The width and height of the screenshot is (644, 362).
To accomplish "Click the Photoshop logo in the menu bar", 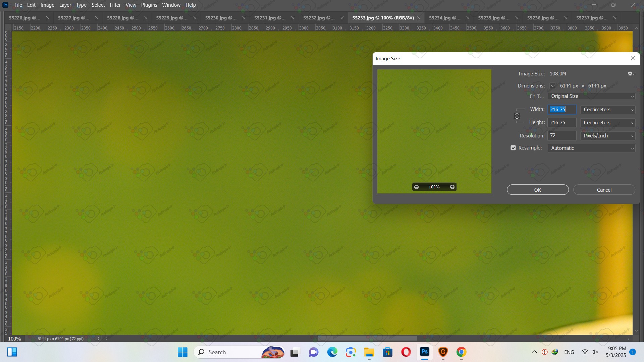I will tap(5, 5).
